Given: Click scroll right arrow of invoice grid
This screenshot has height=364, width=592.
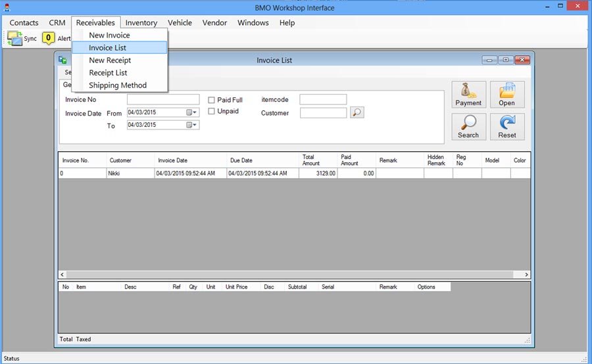Looking at the screenshot, I should tap(526, 275).
